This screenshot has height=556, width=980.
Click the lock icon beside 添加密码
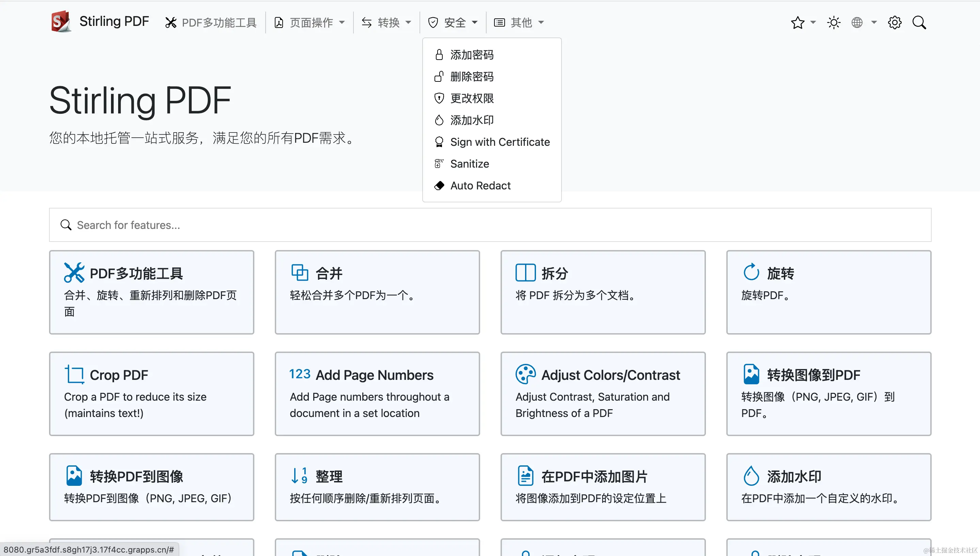(439, 55)
